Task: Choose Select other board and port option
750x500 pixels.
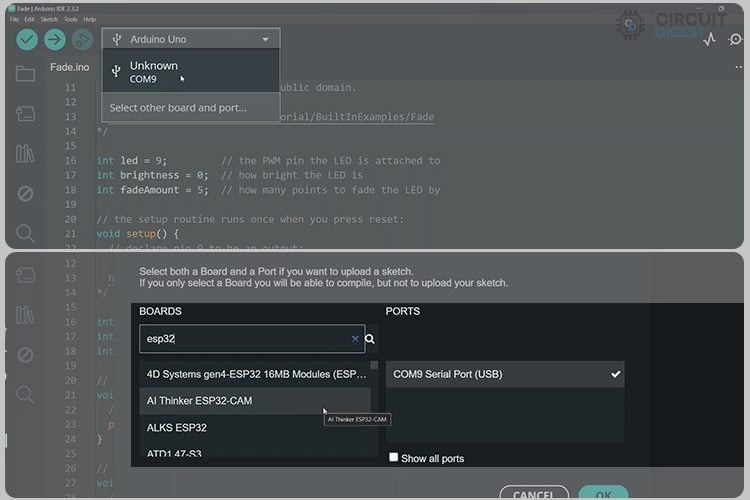Action: [x=178, y=108]
